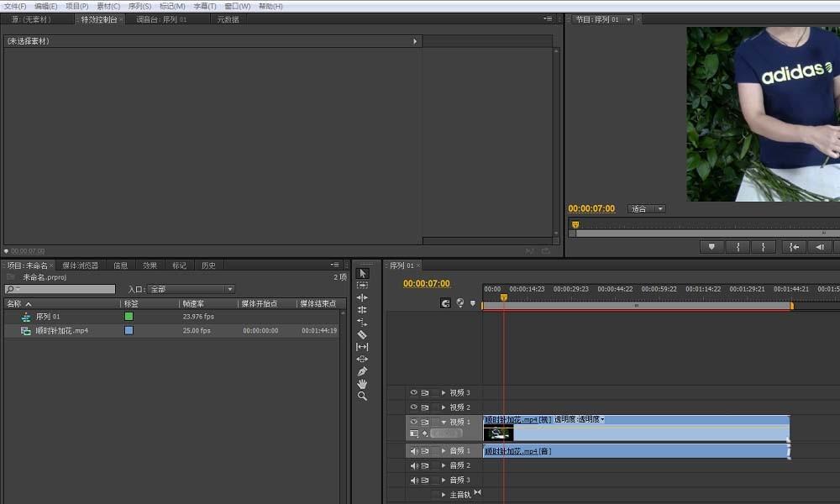Toggle visibility of 视频 2 track
Screen dimensions: 840x504
coord(413,407)
